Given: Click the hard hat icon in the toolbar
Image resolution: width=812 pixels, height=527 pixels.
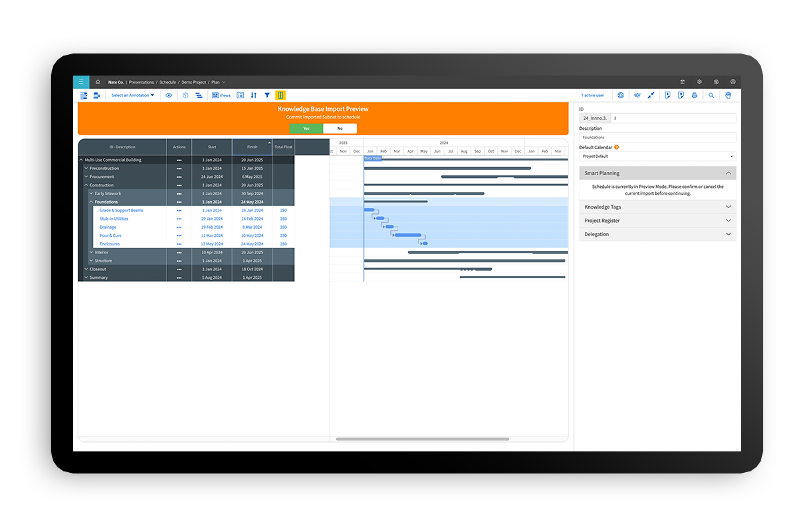Looking at the screenshot, I should point(728,96).
